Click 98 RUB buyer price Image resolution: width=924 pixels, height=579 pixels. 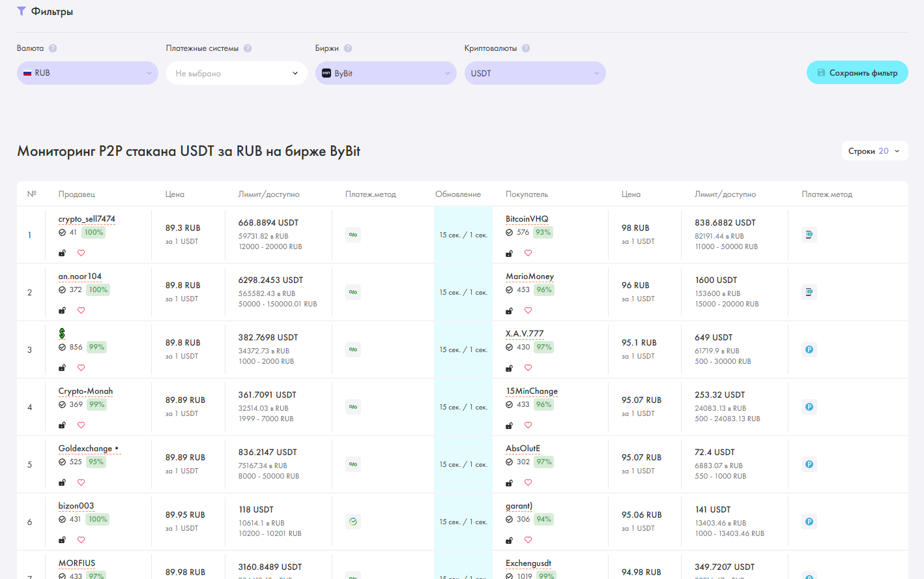pos(635,228)
